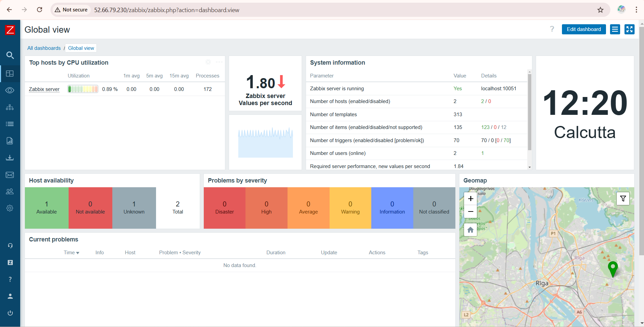This screenshot has width=644, height=327.
Task: Open the Support headset icon
Action: click(10, 246)
